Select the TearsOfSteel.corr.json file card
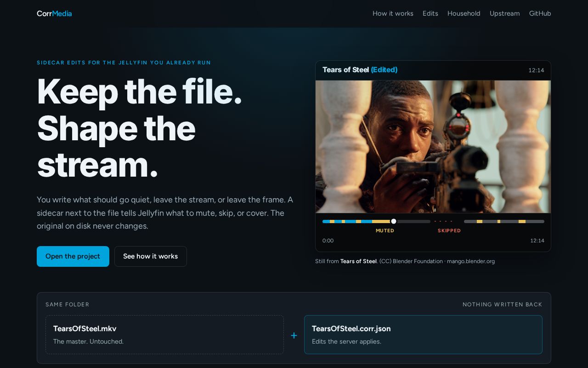Image resolution: width=588 pixels, height=368 pixels. click(423, 334)
